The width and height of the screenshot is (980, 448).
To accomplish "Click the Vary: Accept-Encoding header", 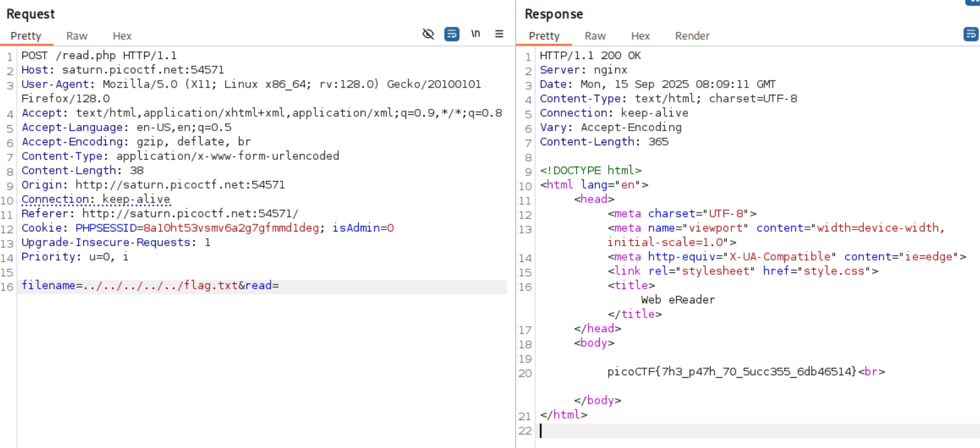I will pyautogui.click(x=611, y=127).
